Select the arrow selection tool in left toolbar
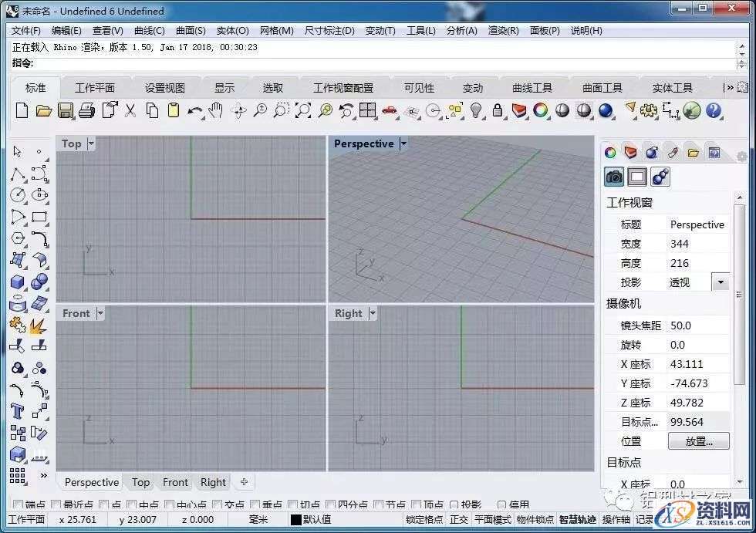 [17, 150]
